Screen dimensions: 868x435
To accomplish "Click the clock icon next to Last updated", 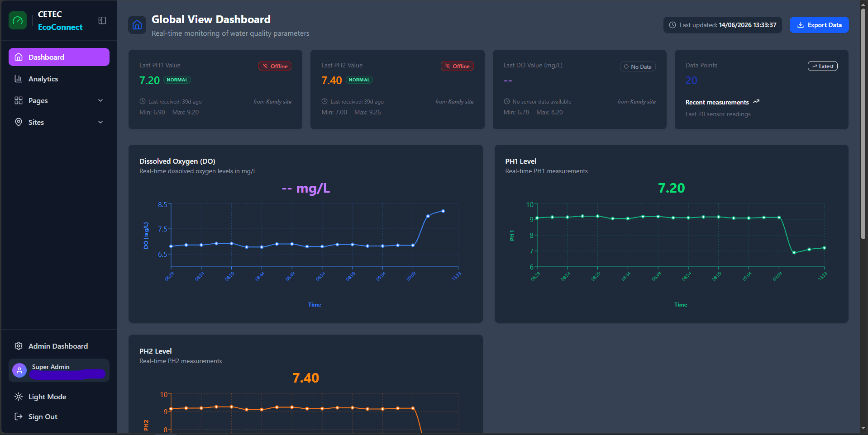I will click(672, 25).
